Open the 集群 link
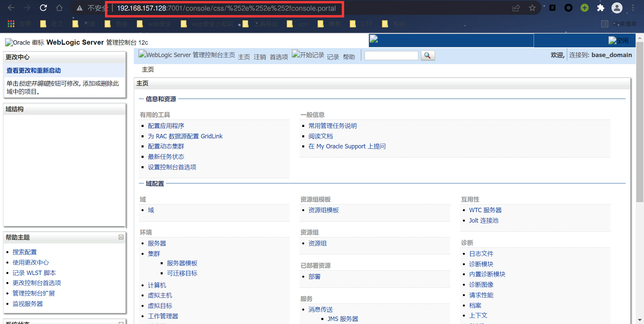Image resolution: width=644 pixels, height=324 pixels. (154, 254)
